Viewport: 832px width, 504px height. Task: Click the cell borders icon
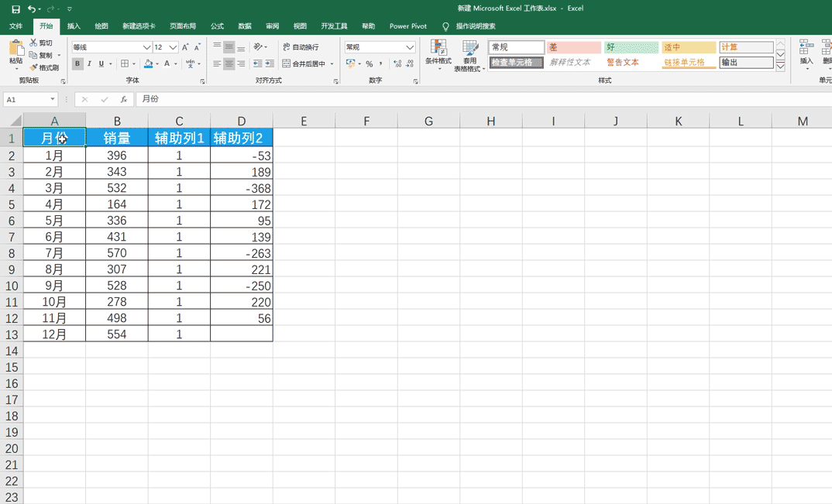coord(125,63)
